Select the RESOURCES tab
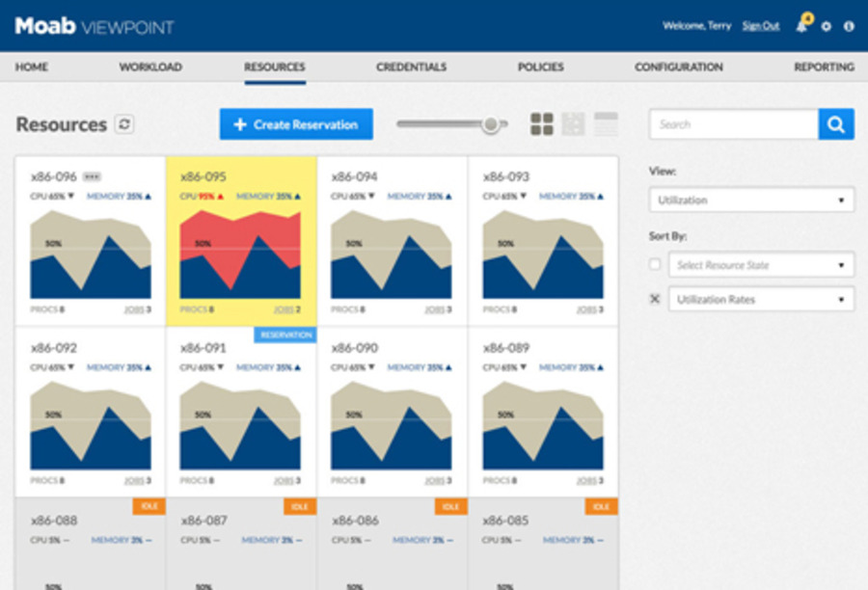This screenshot has width=868, height=590. pyautogui.click(x=275, y=67)
